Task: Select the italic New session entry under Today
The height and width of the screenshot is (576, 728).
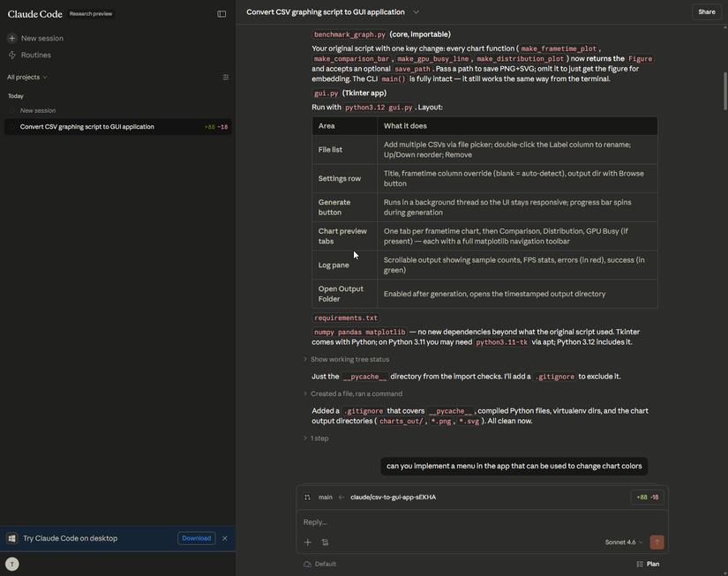Action: click(38, 111)
